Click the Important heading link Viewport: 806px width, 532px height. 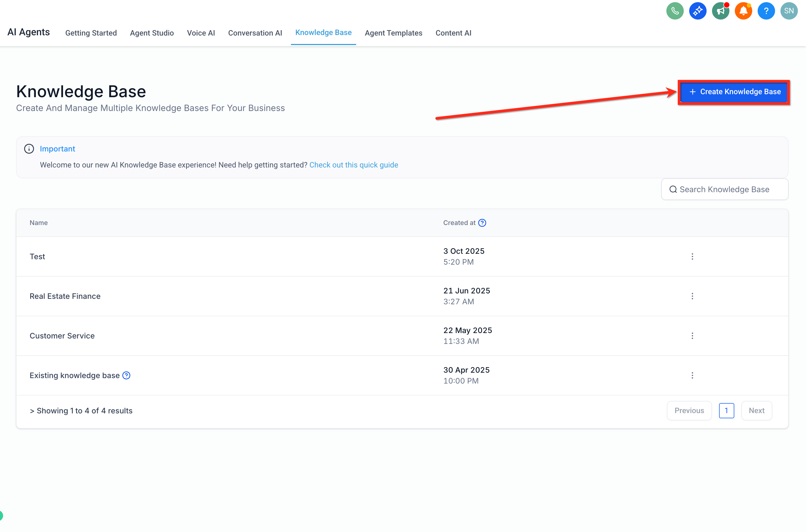coord(57,149)
